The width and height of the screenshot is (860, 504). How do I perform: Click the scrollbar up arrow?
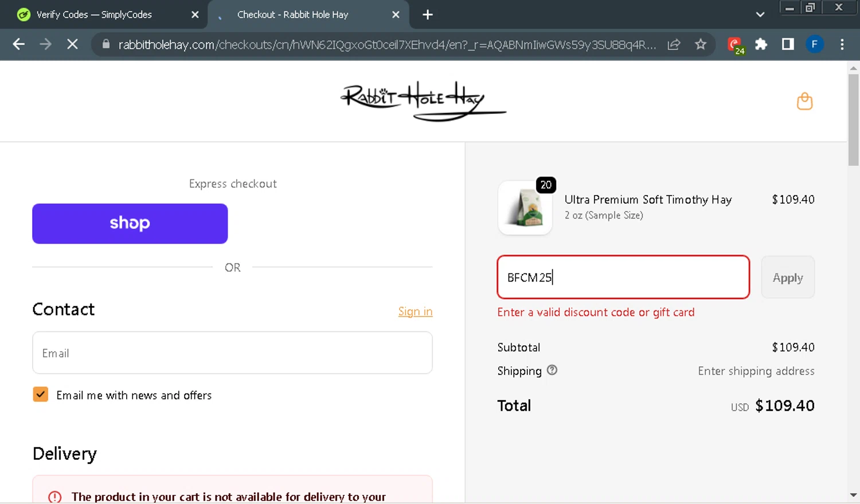pyautogui.click(x=853, y=68)
